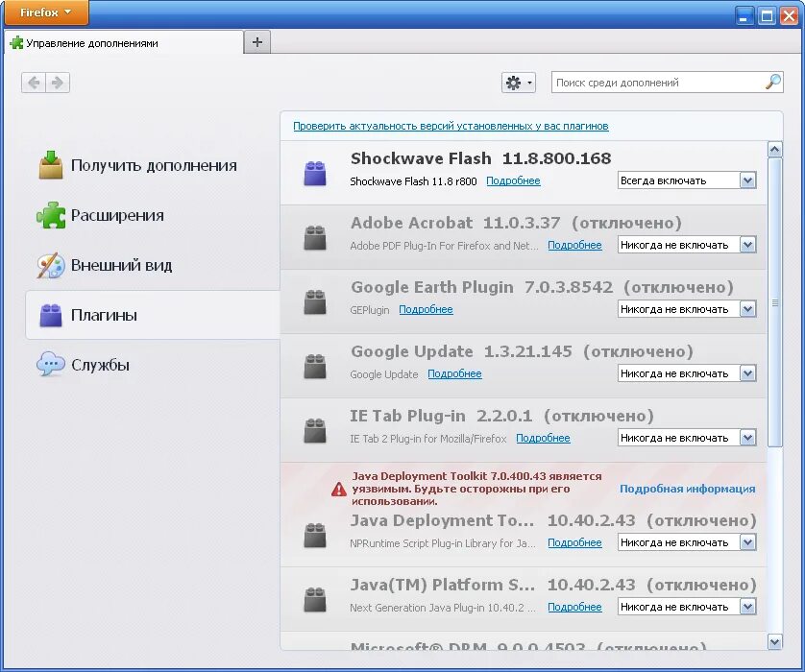Click the Adobe Acrobat plugin brick icon
The height and width of the screenshot is (672, 805).
[315, 237]
